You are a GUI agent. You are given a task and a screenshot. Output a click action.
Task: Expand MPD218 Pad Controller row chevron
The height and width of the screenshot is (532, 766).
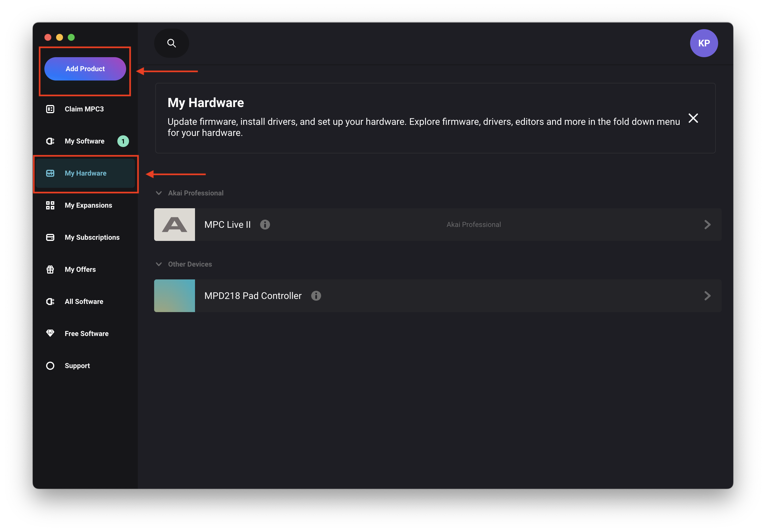pyautogui.click(x=707, y=296)
